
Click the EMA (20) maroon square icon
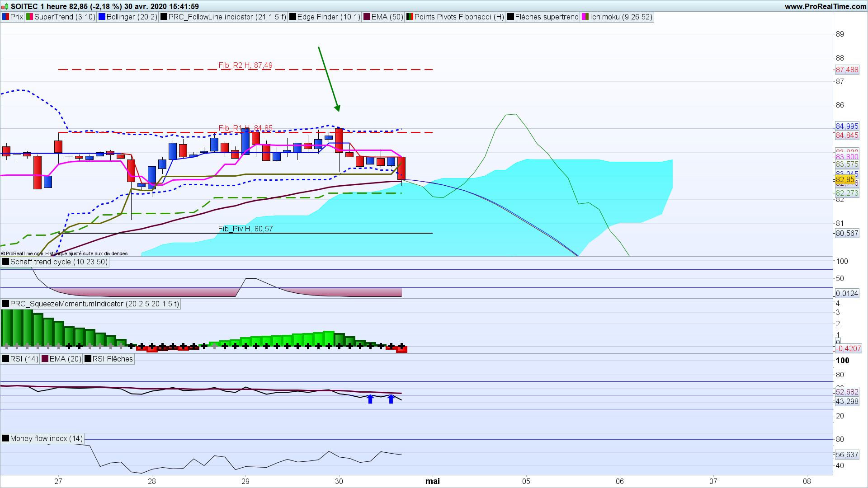point(45,359)
